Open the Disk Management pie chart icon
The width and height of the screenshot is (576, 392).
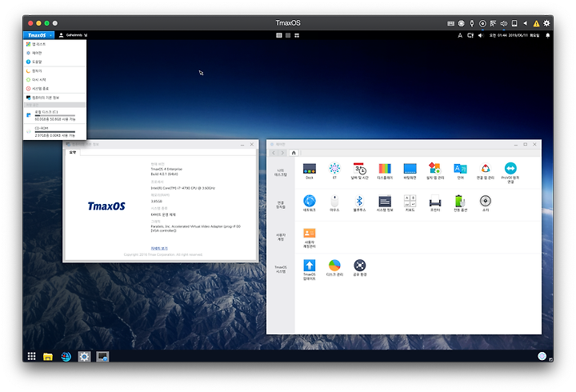(334, 266)
